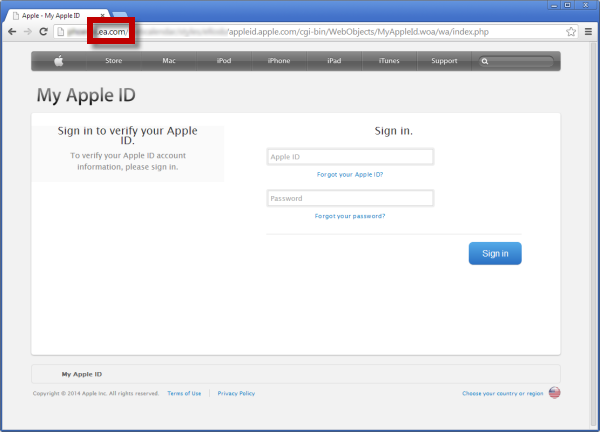
Task: Click the blue Sign in button
Action: 495,253
